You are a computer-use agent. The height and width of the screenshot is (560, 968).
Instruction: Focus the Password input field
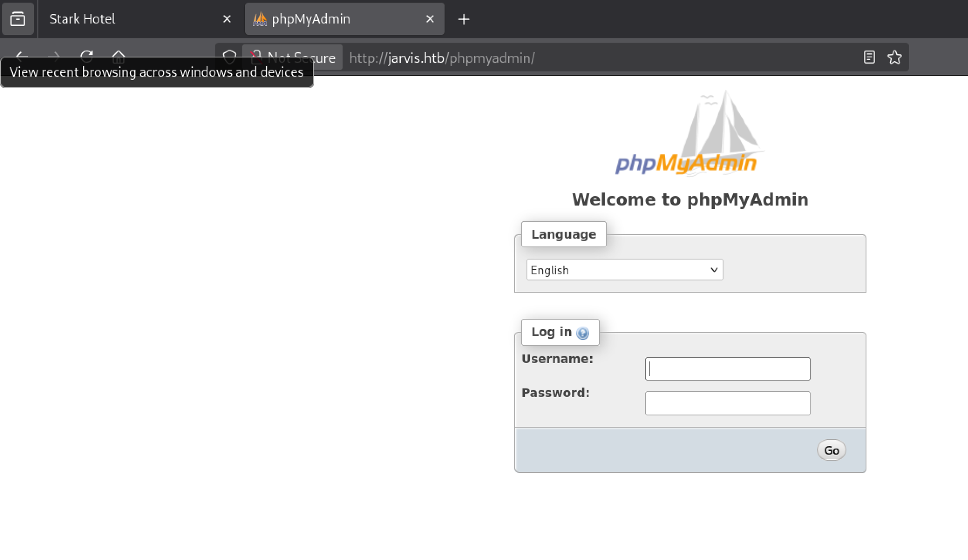[x=727, y=403]
